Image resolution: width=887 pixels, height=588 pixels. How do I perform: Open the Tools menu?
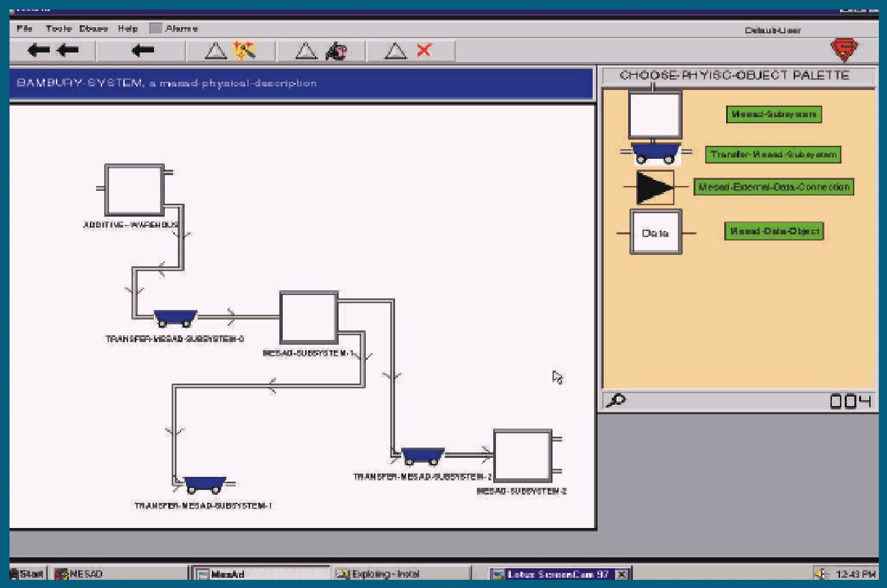click(x=59, y=29)
